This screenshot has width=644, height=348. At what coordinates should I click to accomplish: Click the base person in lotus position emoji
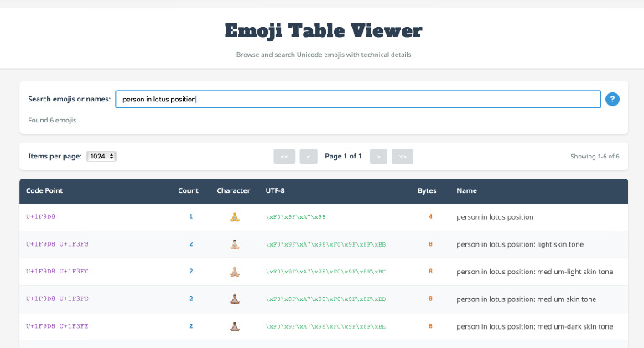tap(235, 217)
